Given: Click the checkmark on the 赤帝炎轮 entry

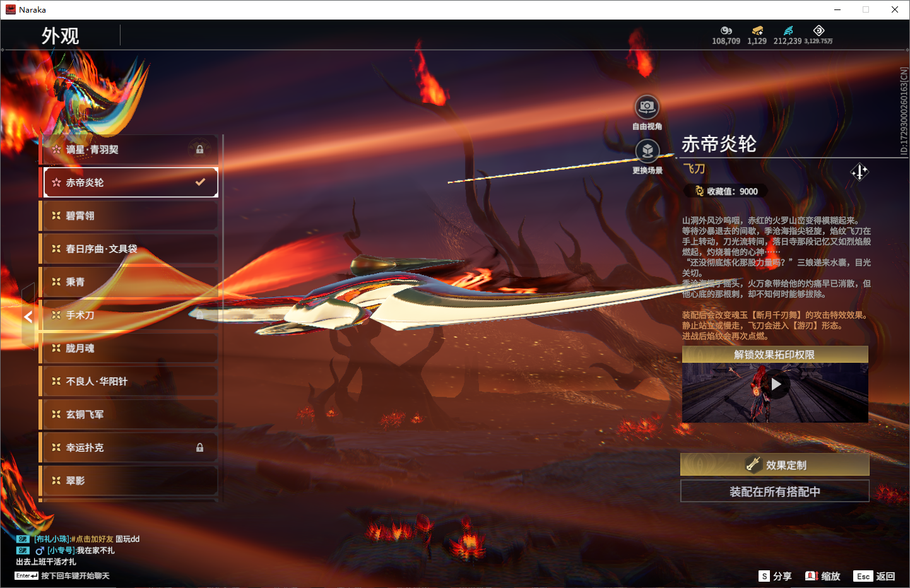Looking at the screenshot, I should (x=200, y=182).
